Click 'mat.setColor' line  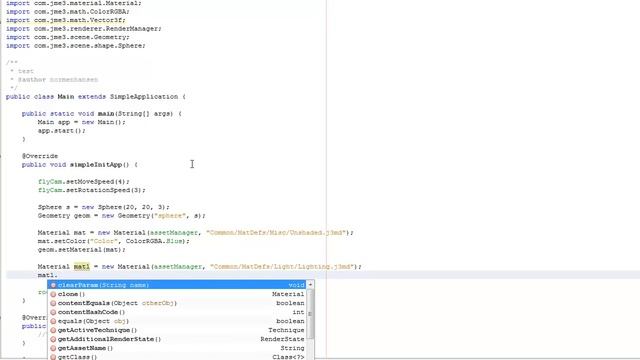[114, 241]
